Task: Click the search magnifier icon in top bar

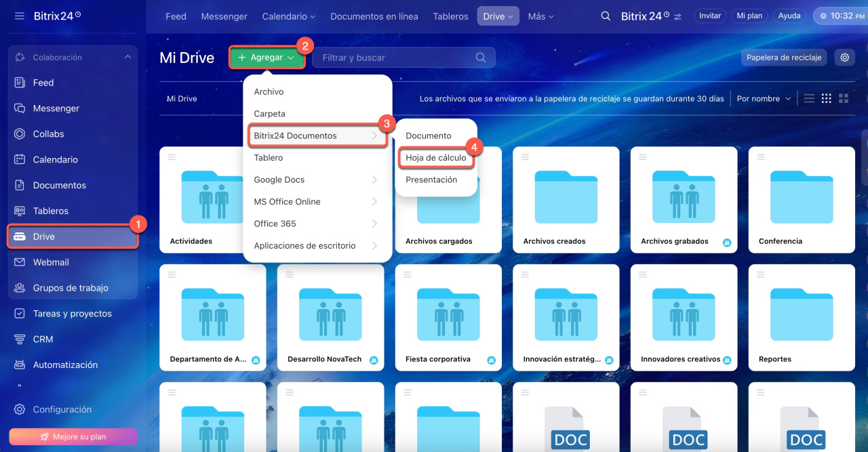Action: click(606, 16)
